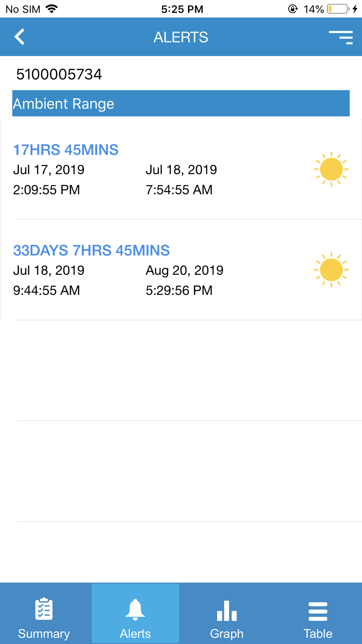Image resolution: width=362 pixels, height=644 pixels.
Task: Open the Table lines icon
Action: tap(318, 611)
